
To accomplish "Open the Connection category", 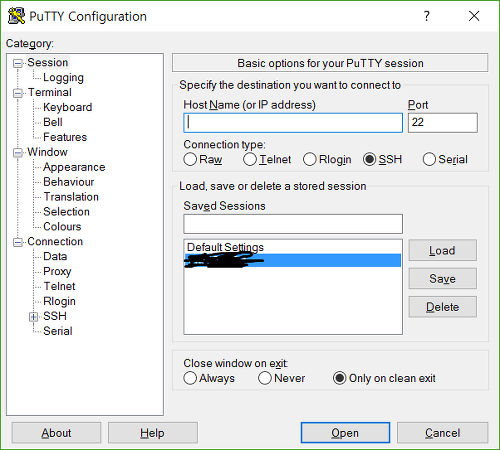I will [55, 242].
